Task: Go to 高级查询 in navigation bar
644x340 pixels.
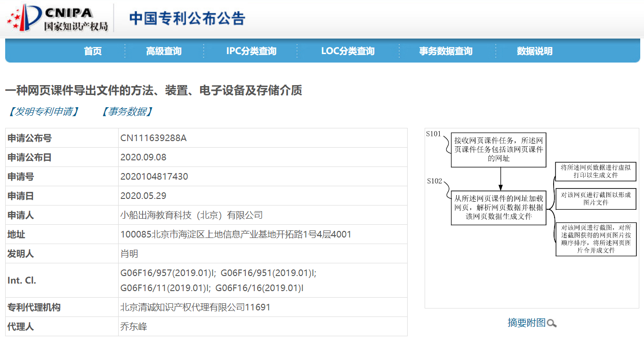Action: pyautogui.click(x=163, y=51)
